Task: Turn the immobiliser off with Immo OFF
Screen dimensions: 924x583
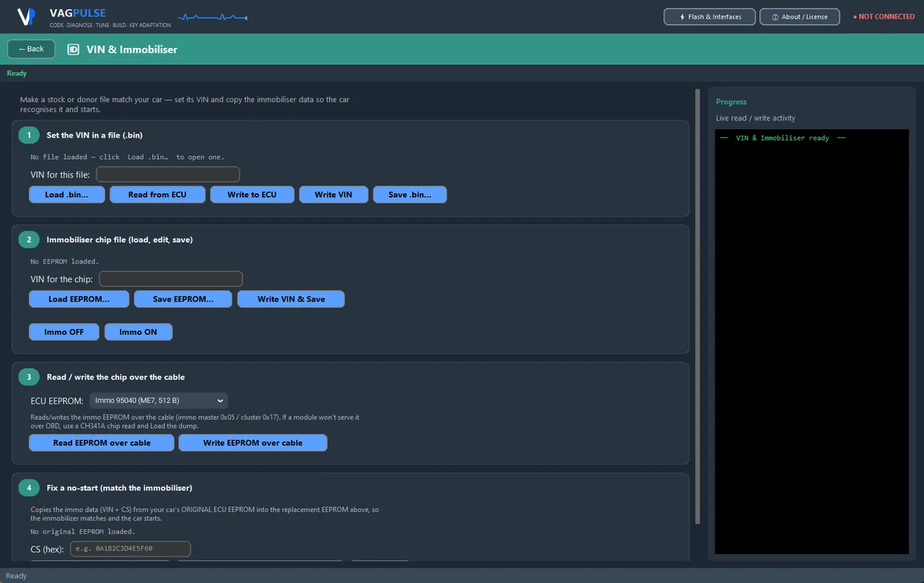Action: coord(64,332)
